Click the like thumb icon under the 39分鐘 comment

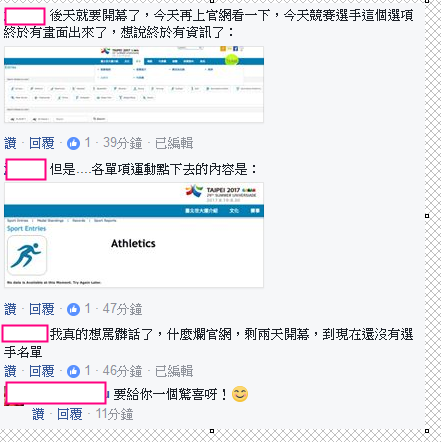pyautogui.click(x=73, y=143)
